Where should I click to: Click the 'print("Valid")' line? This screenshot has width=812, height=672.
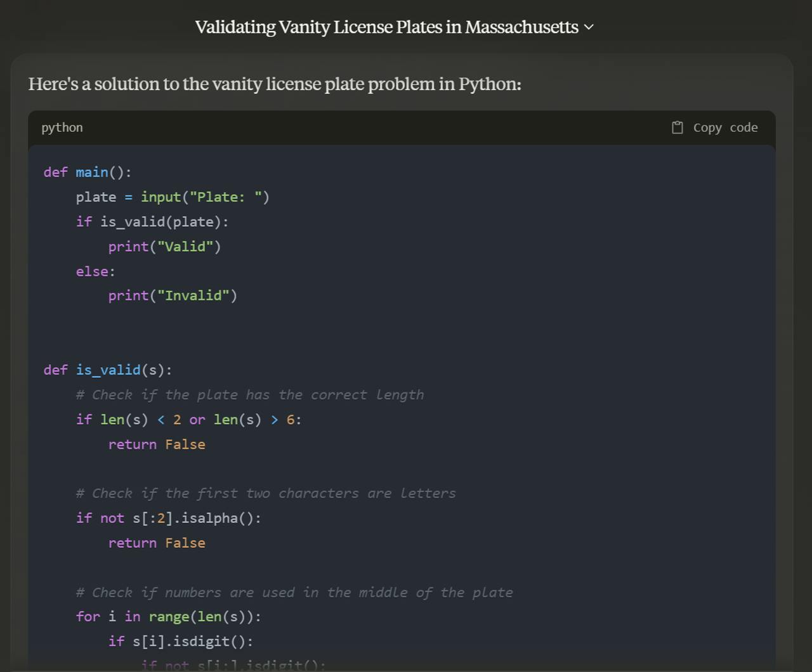pyautogui.click(x=164, y=247)
